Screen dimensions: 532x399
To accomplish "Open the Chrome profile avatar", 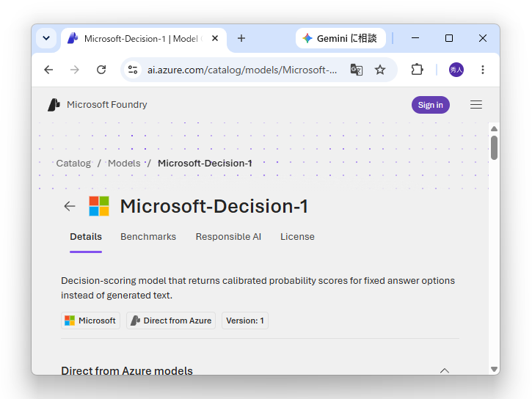I will pos(456,70).
